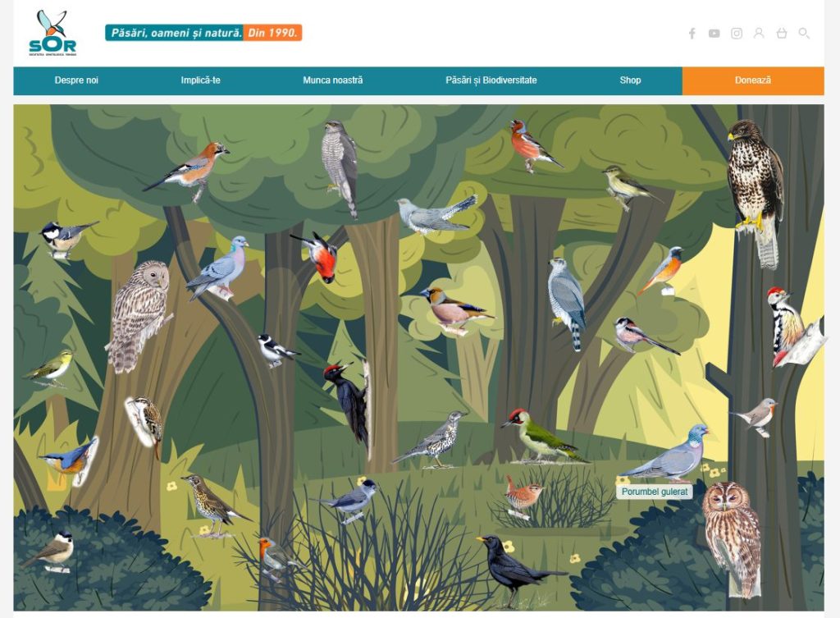The image size is (840, 618).
Task: Open the Despre noi menu
Action: click(76, 80)
